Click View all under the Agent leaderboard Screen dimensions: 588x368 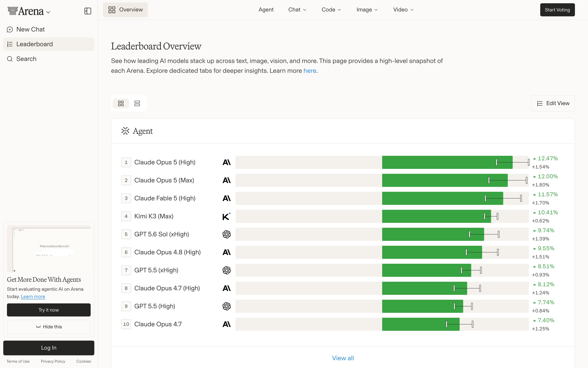click(x=343, y=358)
